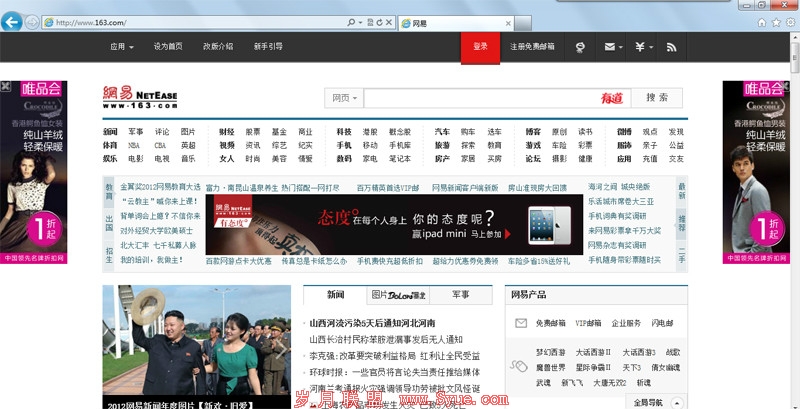The width and height of the screenshot is (800, 409).
Task: Open the 网页 search type dropdown
Action: pyautogui.click(x=344, y=98)
